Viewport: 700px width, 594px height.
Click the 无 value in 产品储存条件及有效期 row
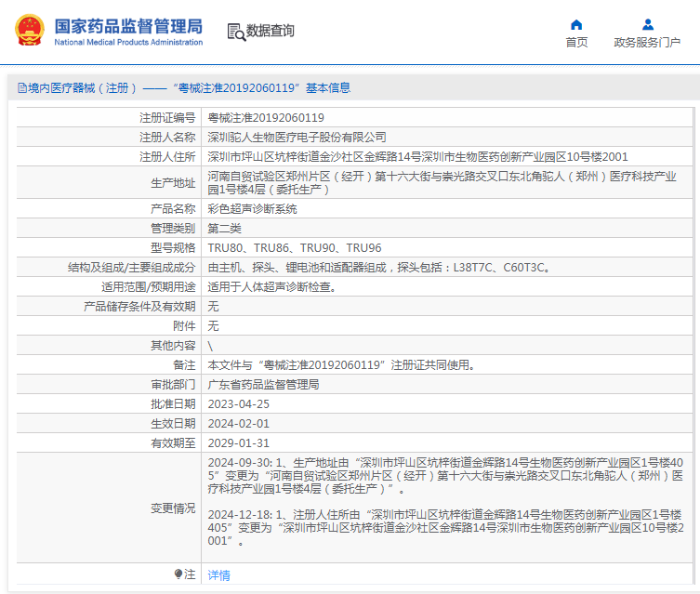tap(214, 306)
